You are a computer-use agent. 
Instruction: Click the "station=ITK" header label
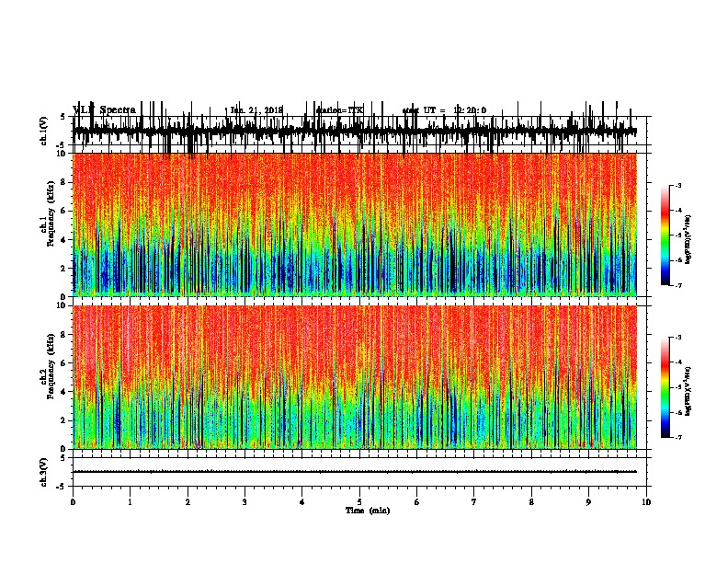pos(339,110)
